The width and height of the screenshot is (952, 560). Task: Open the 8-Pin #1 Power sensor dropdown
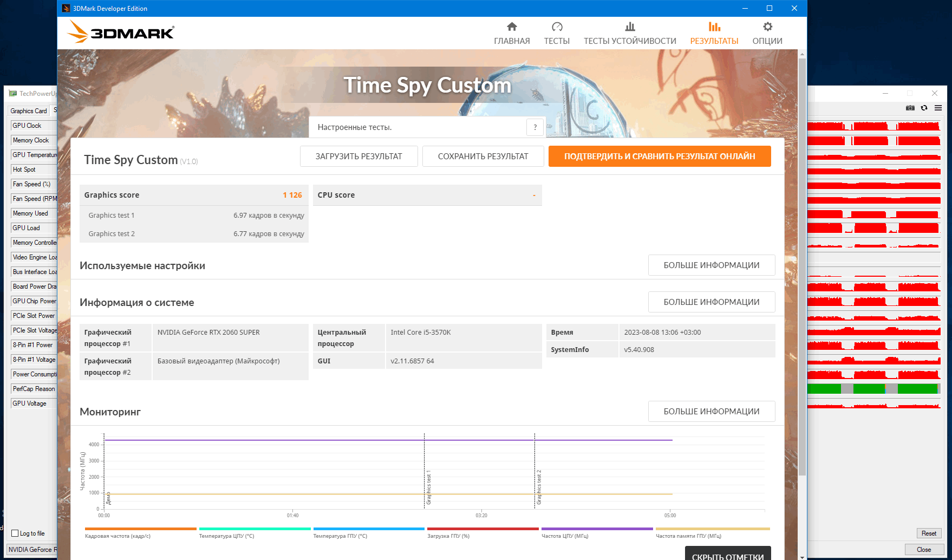point(34,345)
